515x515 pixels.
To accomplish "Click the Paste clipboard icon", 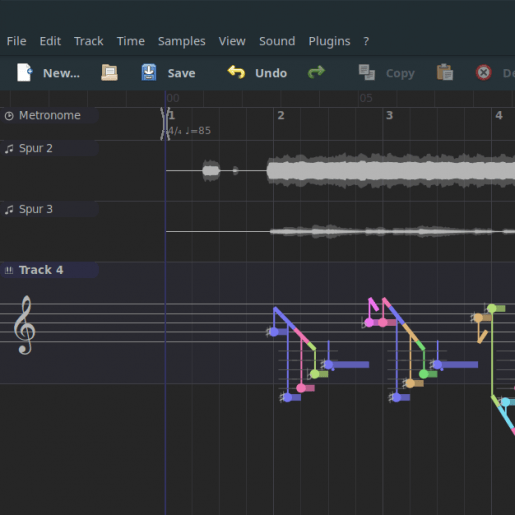I will coord(445,72).
